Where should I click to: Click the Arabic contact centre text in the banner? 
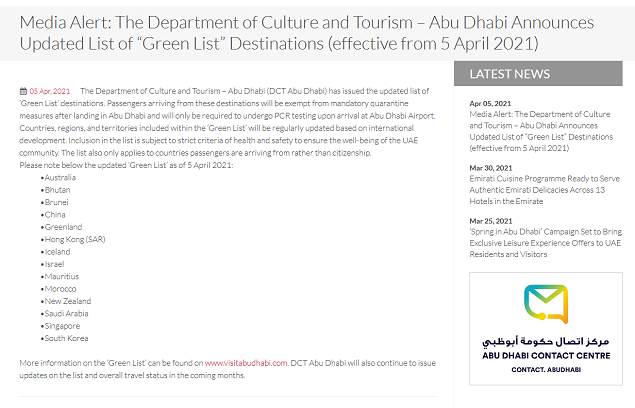[544, 341]
